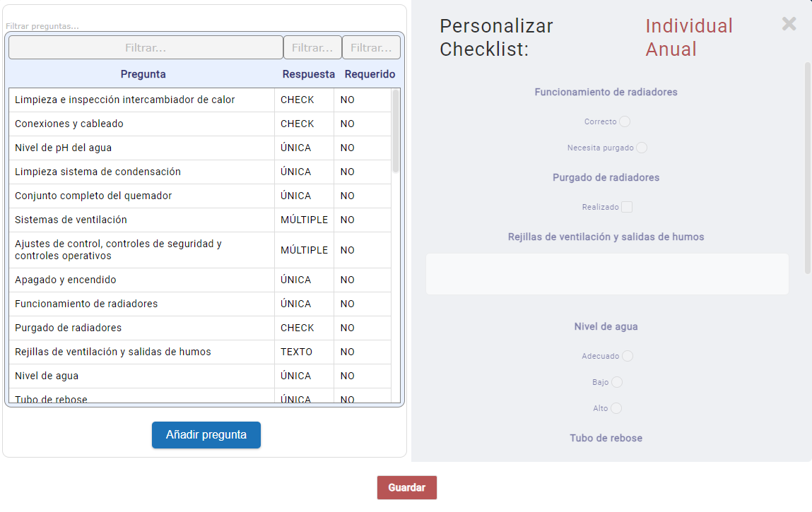This screenshot has width=812, height=512.
Task: Select the "Conexiones y cableado" question row
Action: coord(141,124)
